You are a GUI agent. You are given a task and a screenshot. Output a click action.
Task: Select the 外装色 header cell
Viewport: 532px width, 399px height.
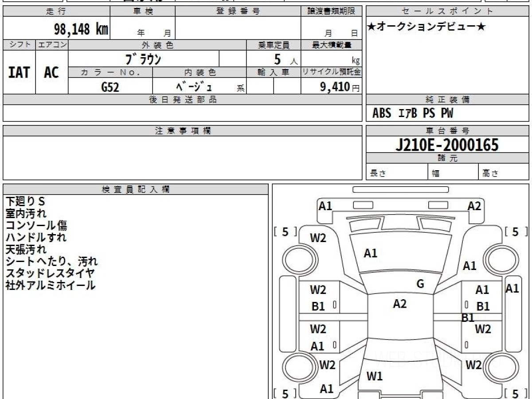click(157, 45)
